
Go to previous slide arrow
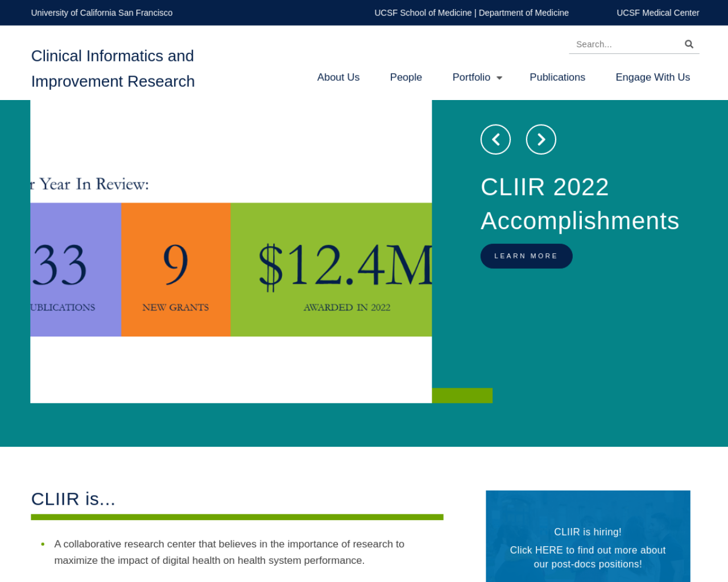(x=495, y=139)
